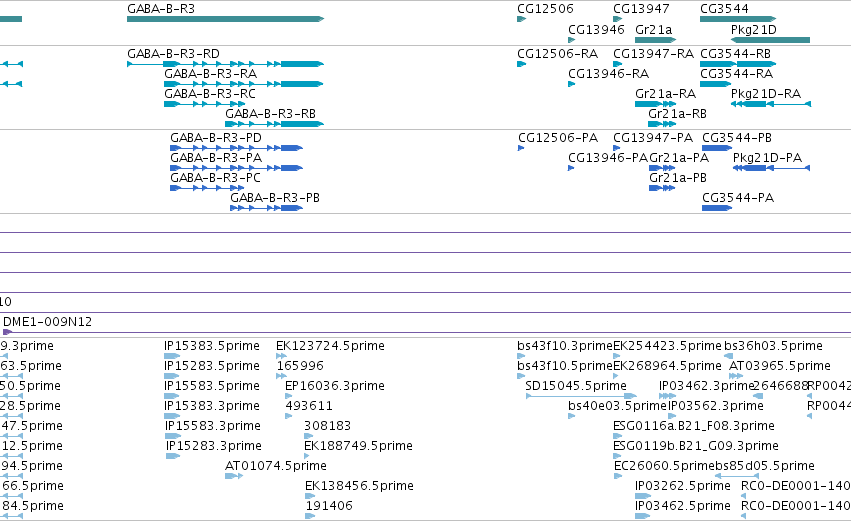The width and height of the screenshot is (851, 521).
Task: Select protein CG13947-PA
Action: pyautogui.click(x=617, y=148)
